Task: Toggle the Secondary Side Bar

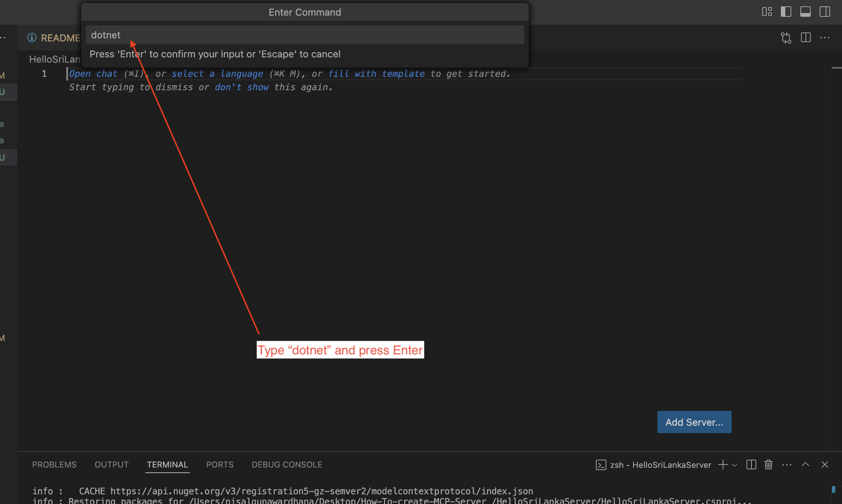Action: pos(824,12)
